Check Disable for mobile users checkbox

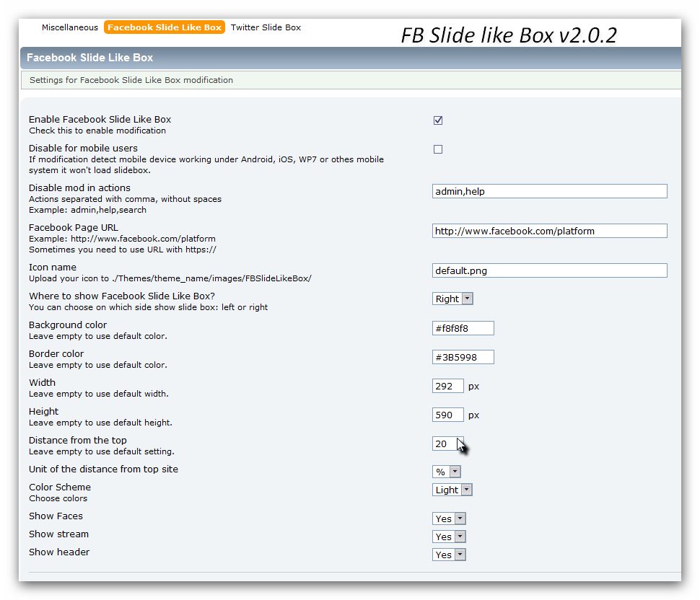tap(438, 149)
